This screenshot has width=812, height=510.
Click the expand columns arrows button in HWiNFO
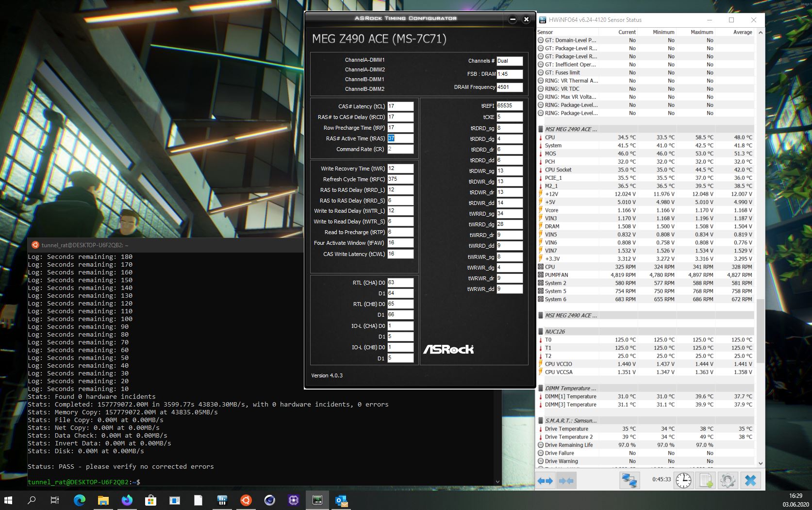pyautogui.click(x=545, y=481)
